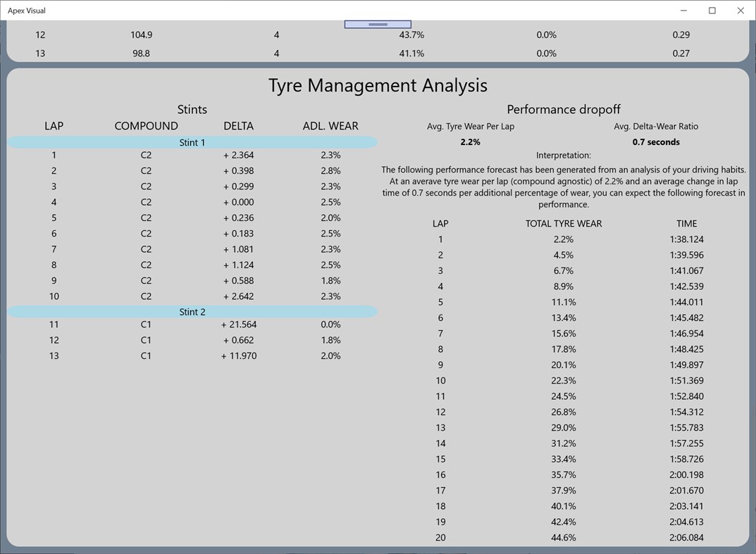Click total tyre wear 8.9%

click(x=564, y=287)
